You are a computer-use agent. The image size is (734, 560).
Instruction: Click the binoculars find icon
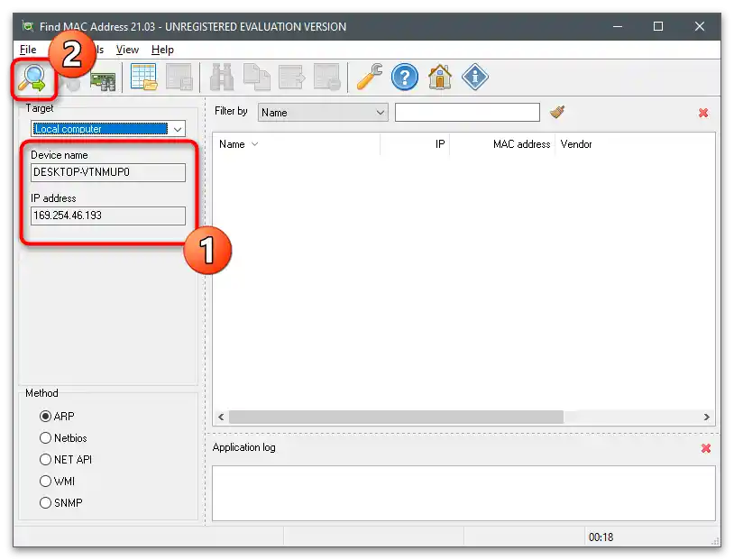(x=222, y=78)
